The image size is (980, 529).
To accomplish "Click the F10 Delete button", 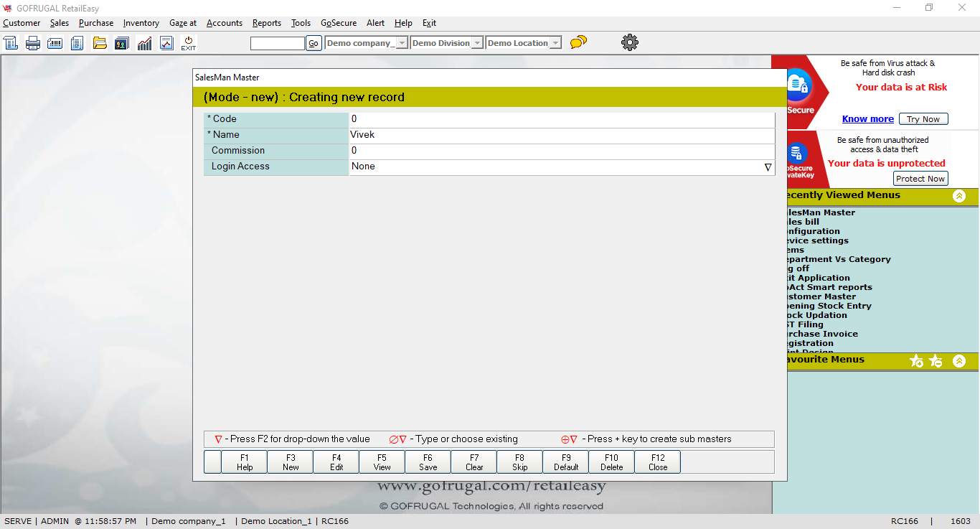I will click(612, 462).
